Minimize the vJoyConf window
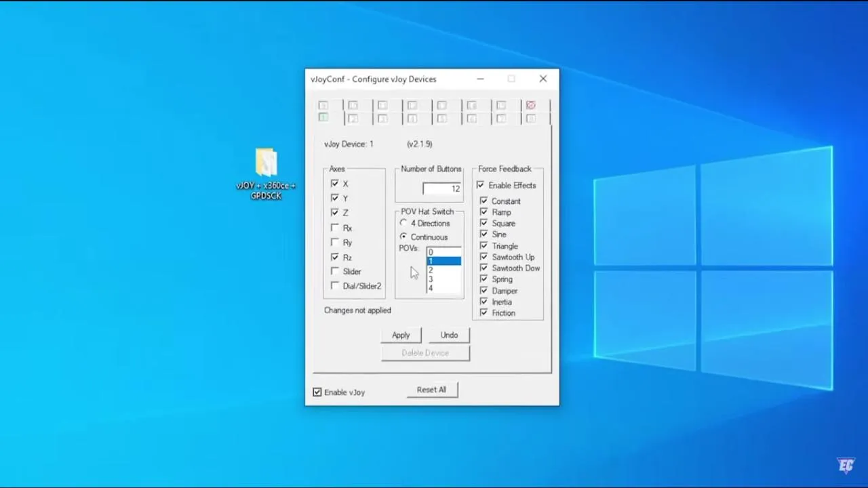The image size is (868, 488). (x=480, y=79)
